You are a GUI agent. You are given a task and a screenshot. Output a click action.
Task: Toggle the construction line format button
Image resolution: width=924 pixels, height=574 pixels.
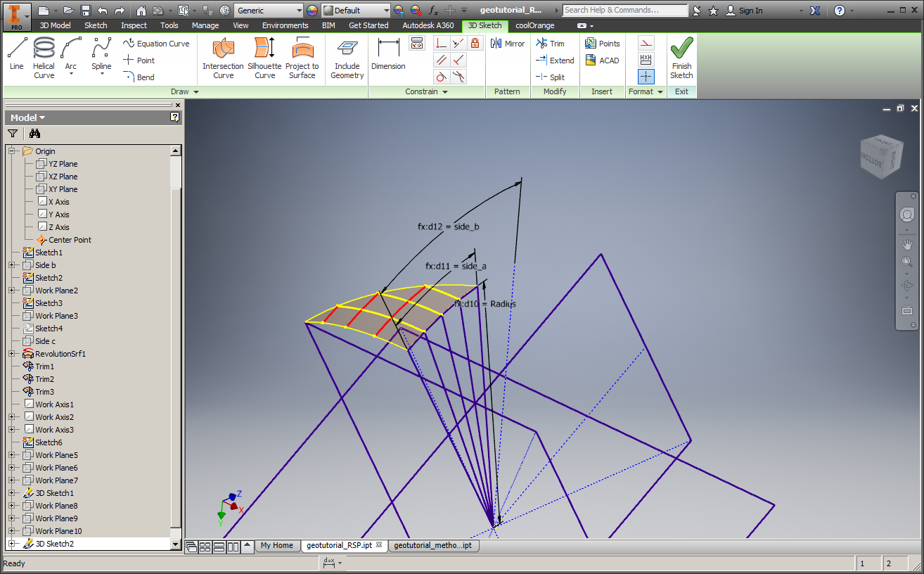pos(646,43)
